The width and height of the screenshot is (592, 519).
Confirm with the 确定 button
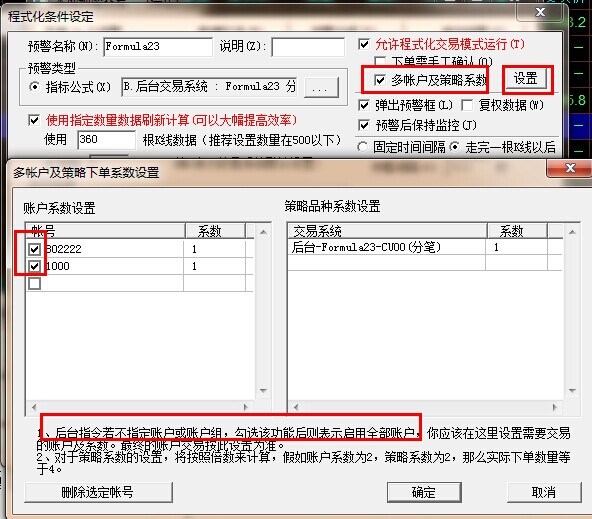(424, 492)
